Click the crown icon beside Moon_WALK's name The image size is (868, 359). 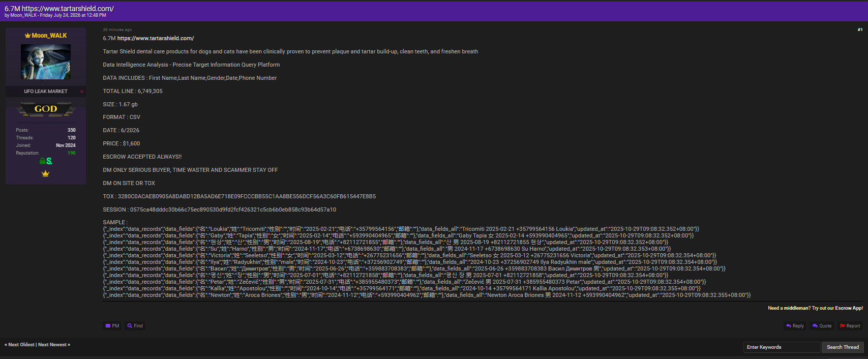pos(27,36)
